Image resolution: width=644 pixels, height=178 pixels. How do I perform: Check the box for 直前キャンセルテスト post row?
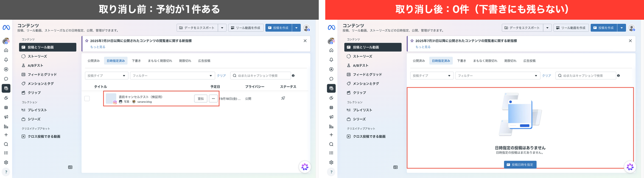click(x=87, y=99)
